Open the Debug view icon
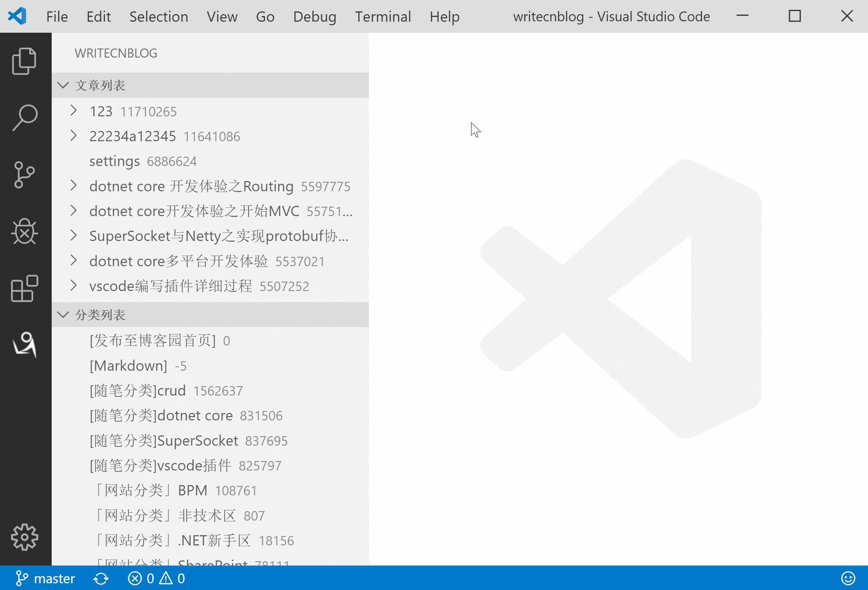 [x=24, y=232]
